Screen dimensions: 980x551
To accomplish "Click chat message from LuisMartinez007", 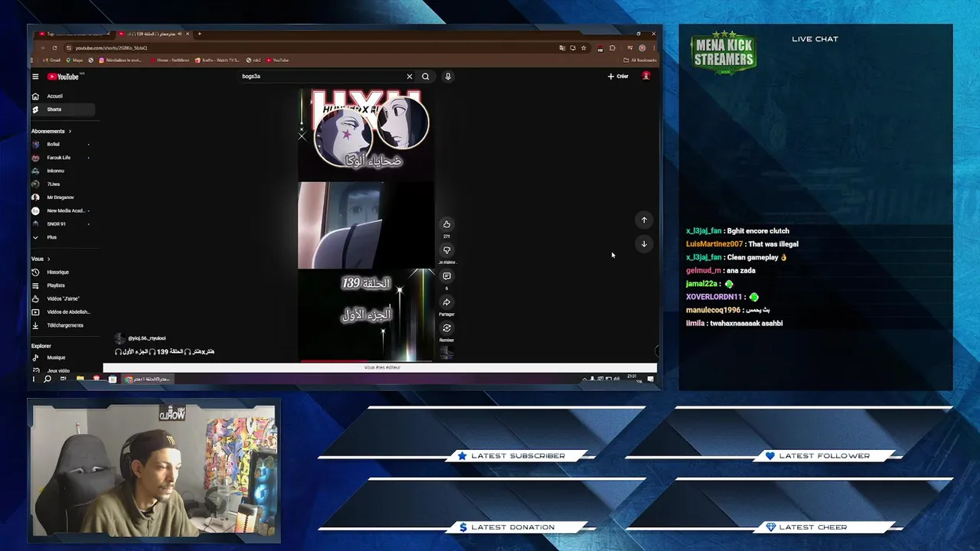I will point(742,244).
